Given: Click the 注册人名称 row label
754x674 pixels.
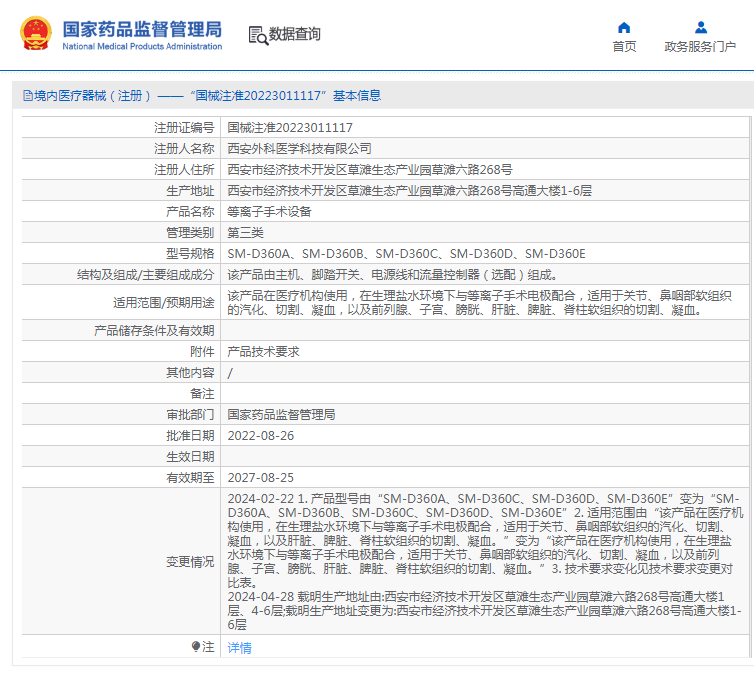Looking at the screenshot, I should point(184,149).
